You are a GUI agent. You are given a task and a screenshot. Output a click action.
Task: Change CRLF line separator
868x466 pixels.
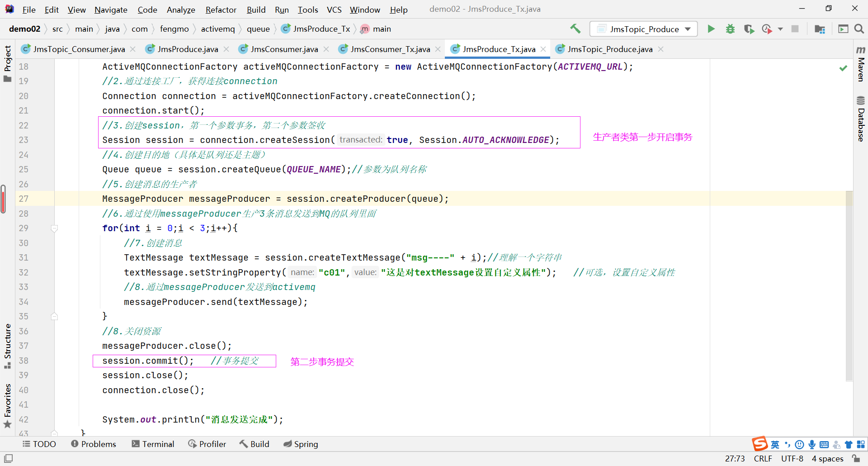point(763,458)
